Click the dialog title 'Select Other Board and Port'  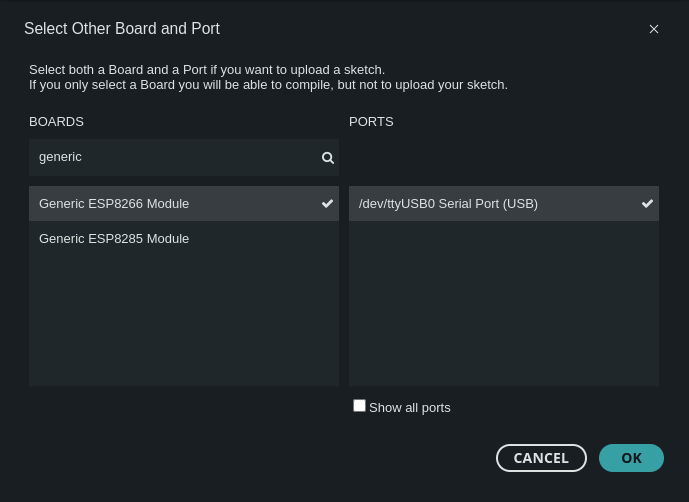tap(122, 29)
